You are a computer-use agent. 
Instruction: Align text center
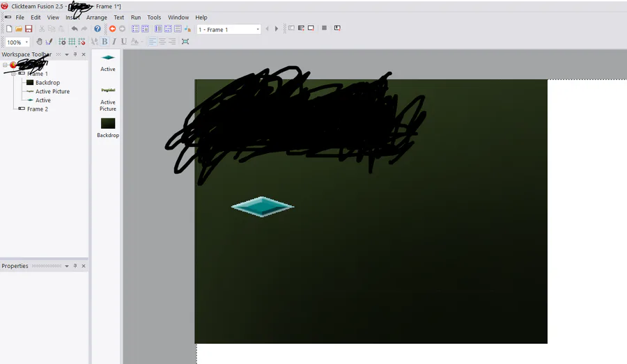point(162,42)
